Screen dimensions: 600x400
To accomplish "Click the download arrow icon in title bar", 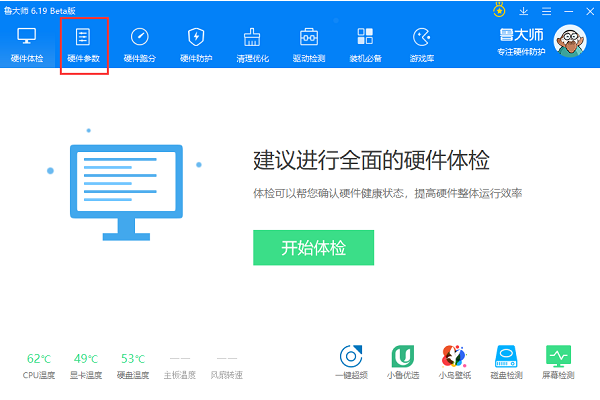I will point(523,11).
